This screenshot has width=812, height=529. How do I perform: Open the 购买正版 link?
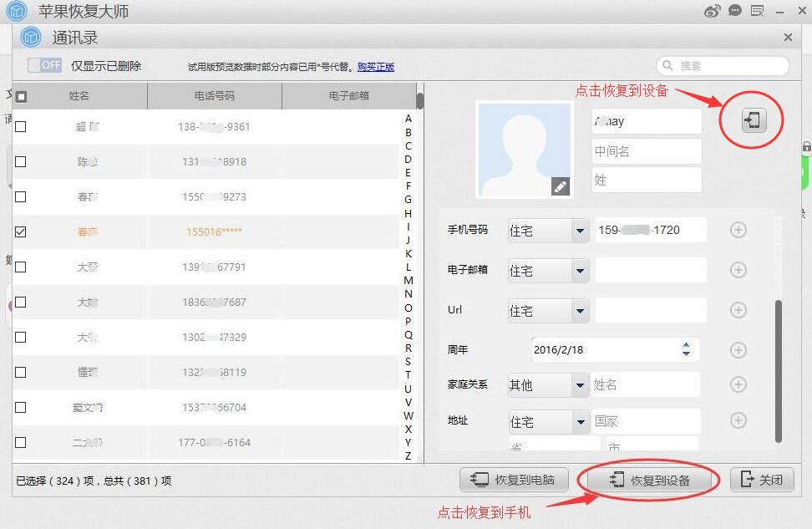click(376, 67)
